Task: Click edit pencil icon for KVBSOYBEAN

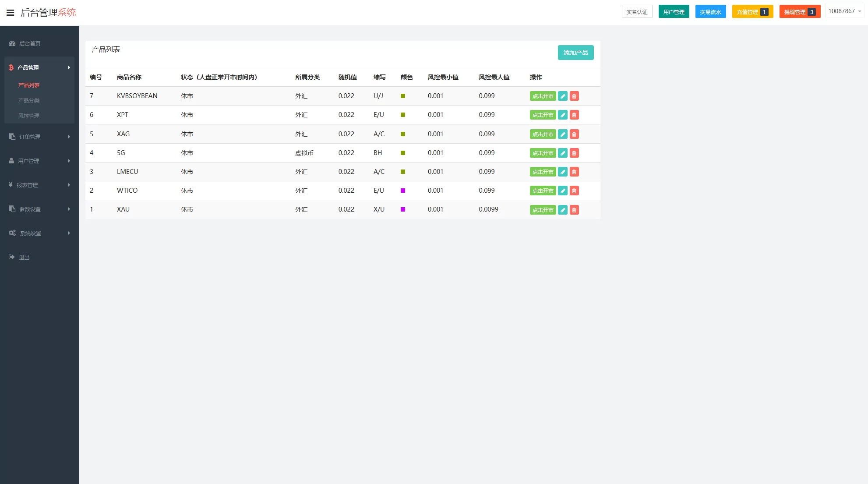Action: (x=563, y=96)
